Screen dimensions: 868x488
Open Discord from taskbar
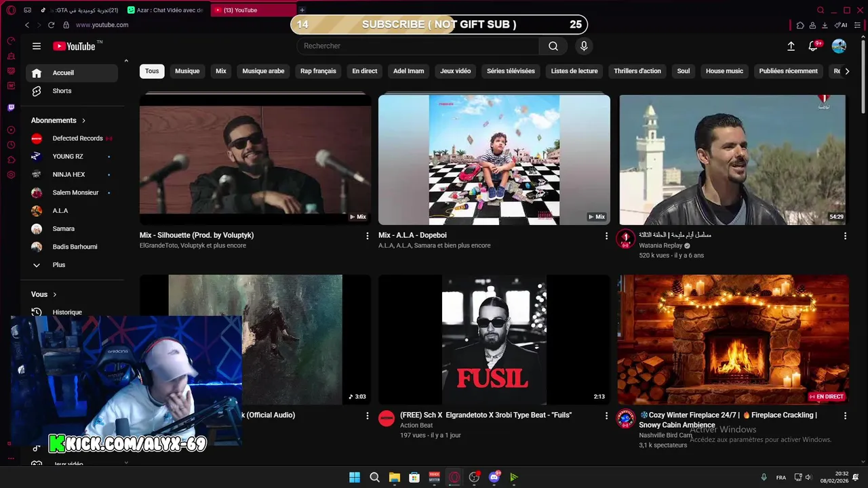point(494,477)
